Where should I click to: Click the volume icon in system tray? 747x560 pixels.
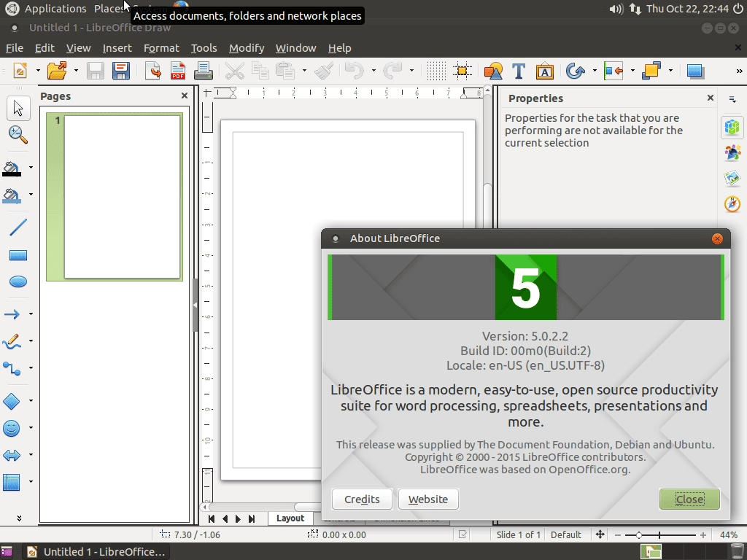pyautogui.click(x=616, y=9)
